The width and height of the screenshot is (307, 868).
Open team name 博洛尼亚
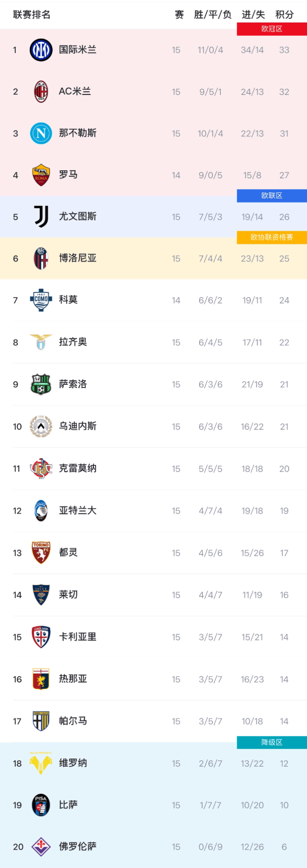pos(78,258)
